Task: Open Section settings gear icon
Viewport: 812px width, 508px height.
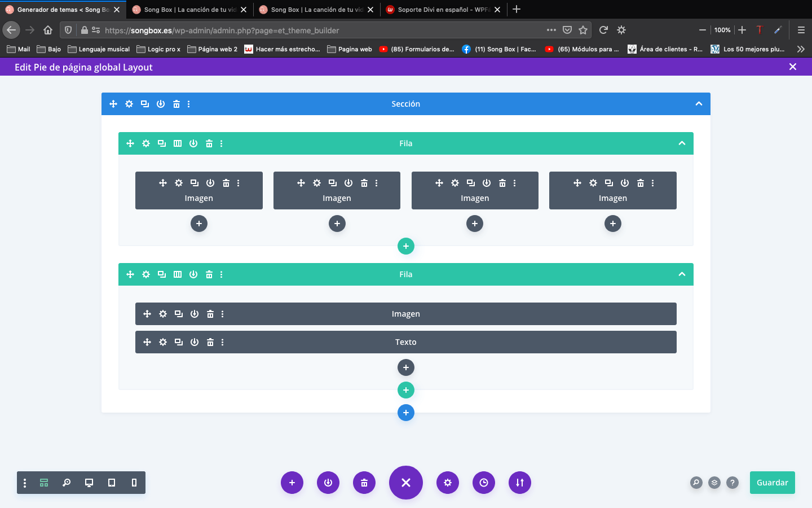Action: [x=129, y=104]
